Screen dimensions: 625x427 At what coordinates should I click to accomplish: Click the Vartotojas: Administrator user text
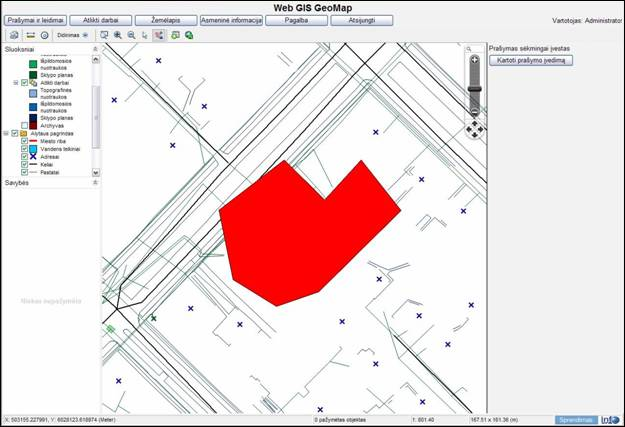point(587,21)
